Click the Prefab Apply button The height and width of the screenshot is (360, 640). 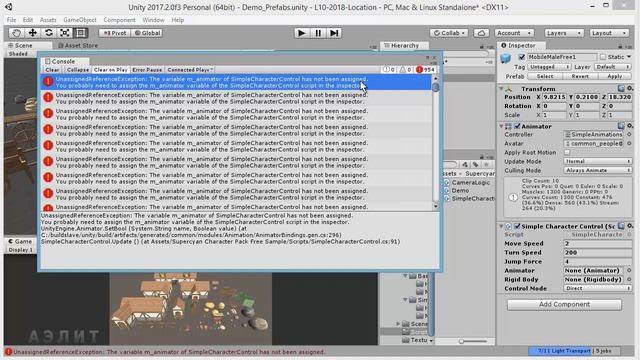pos(615,76)
